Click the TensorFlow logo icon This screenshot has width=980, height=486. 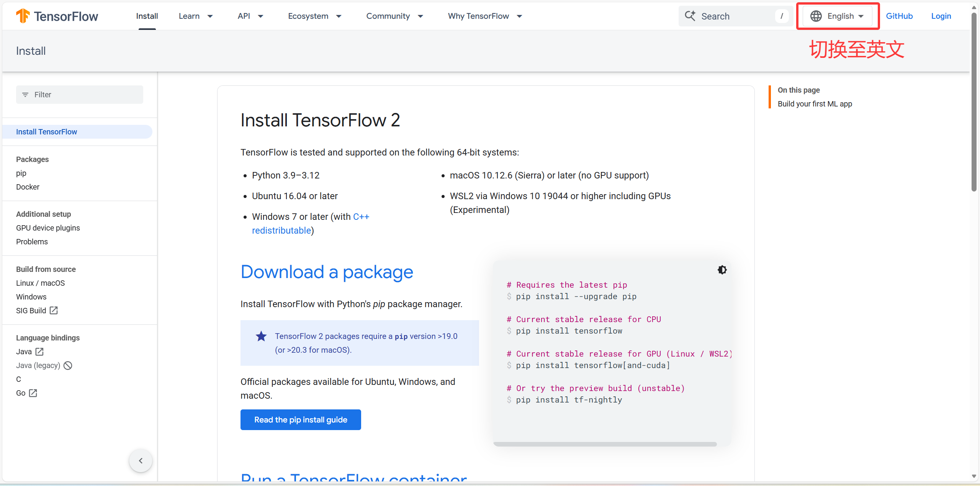(x=23, y=16)
